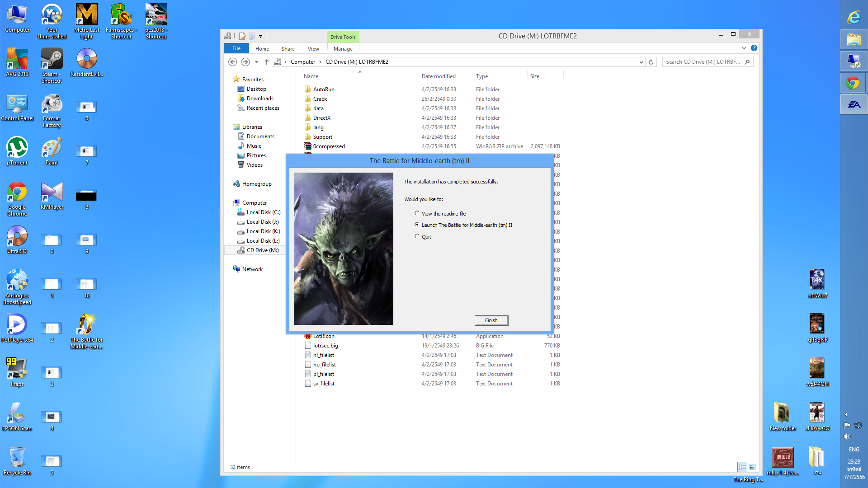Open recent locations dropdown arrow
This screenshot has height=488, width=868.
coord(256,62)
